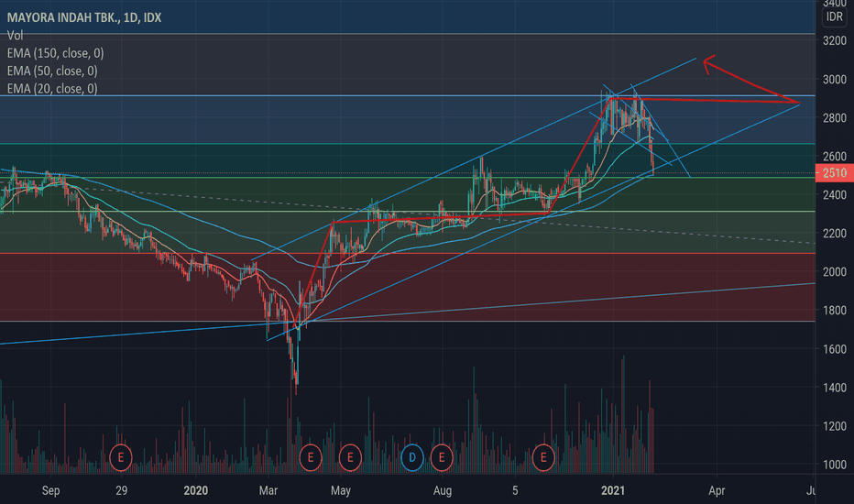Screen dimensions: 854x504
Task: Open the E earnings marker above '29' date
Action: [x=121, y=457]
